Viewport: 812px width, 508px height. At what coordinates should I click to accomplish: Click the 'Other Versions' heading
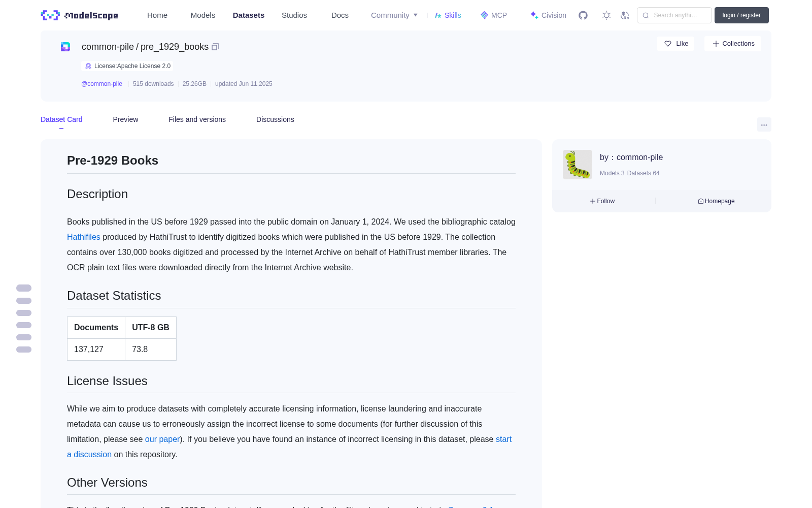[x=107, y=483]
